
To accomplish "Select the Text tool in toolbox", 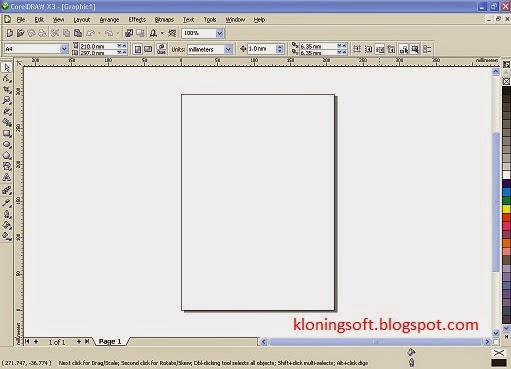I will tap(7, 177).
